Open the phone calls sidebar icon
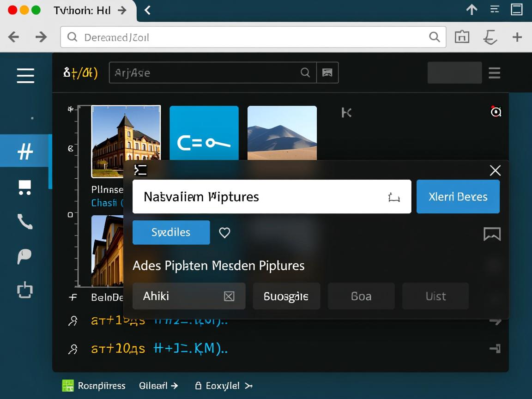The width and height of the screenshot is (532, 399). [24, 221]
